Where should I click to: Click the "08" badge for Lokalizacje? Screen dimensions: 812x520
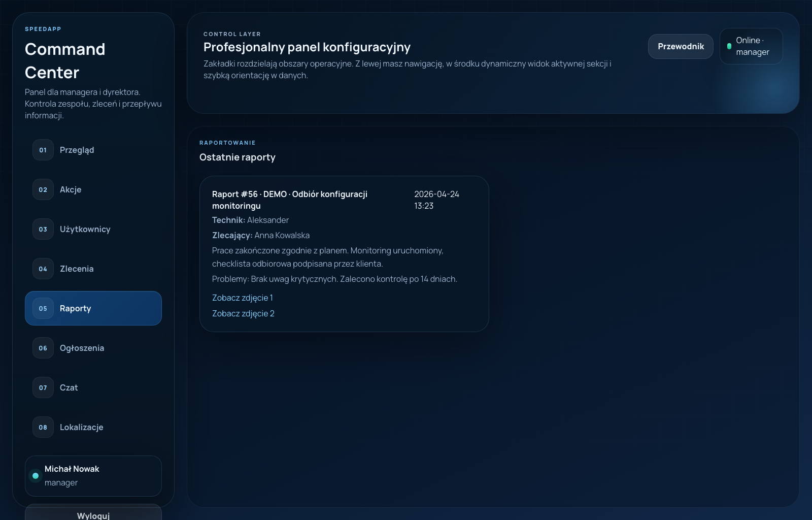43,427
